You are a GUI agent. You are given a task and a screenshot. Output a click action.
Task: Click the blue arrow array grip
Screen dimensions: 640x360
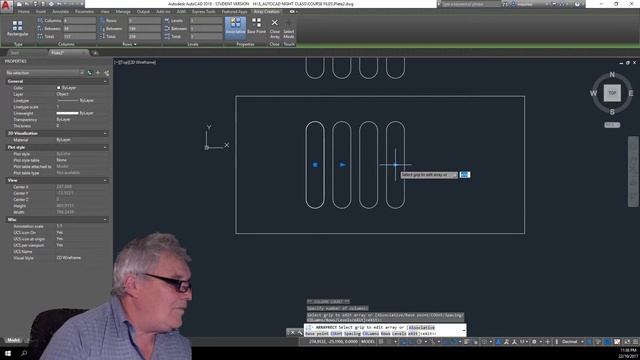pos(342,165)
